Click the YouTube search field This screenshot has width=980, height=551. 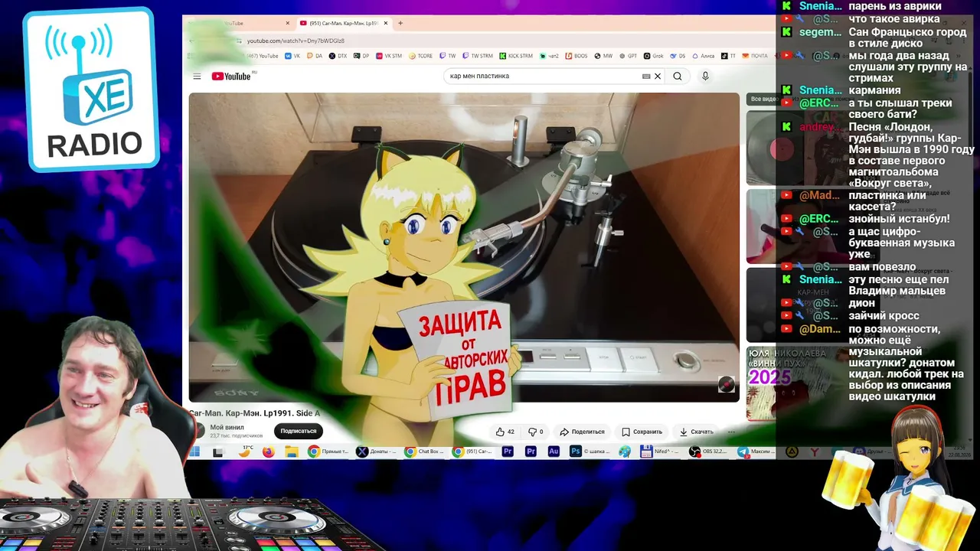tap(544, 77)
